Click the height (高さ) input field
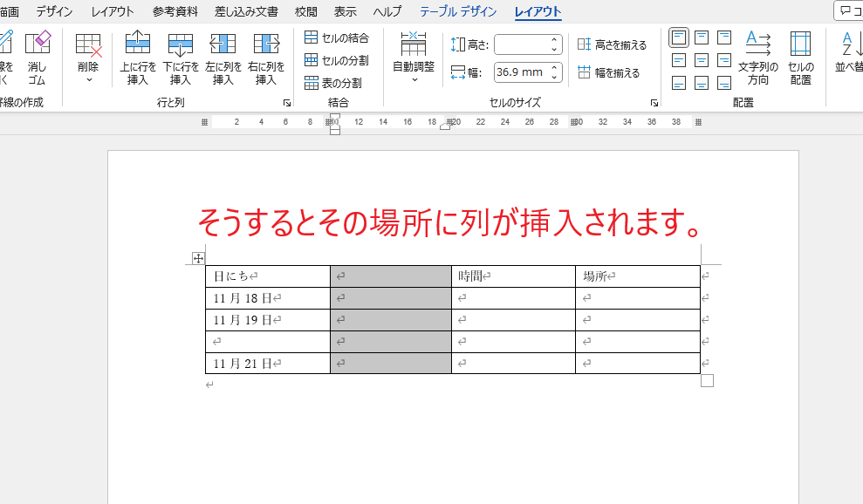The height and width of the screenshot is (504, 863). point(521,44)
